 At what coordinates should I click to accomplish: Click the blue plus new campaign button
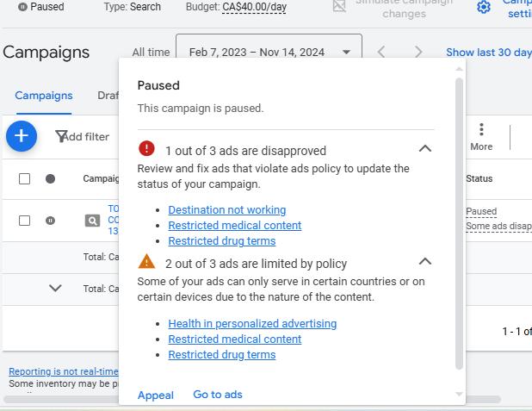click(22, 136)
